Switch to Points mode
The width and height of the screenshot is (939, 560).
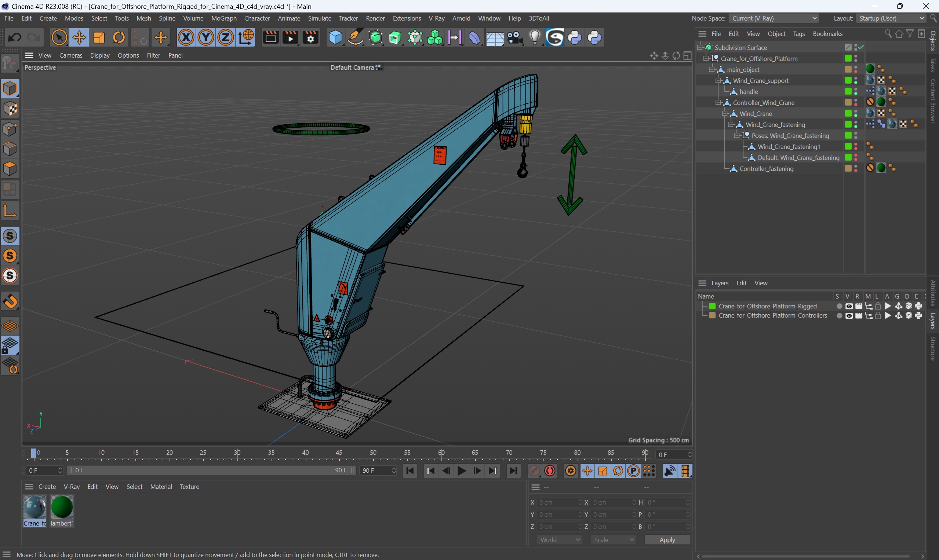(10, 129)
